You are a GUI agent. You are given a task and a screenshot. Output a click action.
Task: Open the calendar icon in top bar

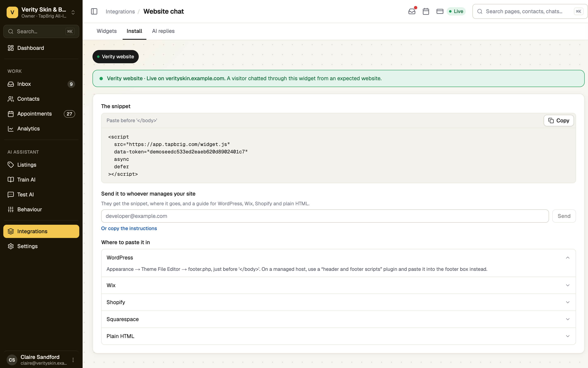tap(426, 11)
